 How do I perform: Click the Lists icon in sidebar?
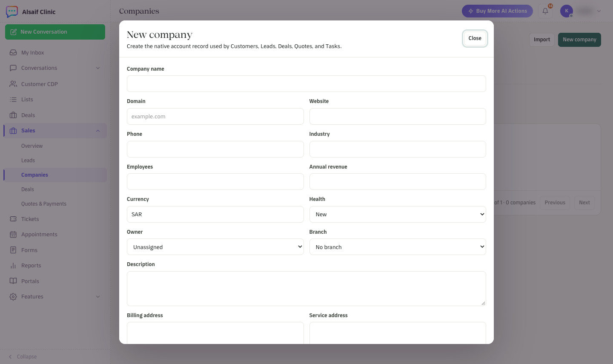point(13,99)
